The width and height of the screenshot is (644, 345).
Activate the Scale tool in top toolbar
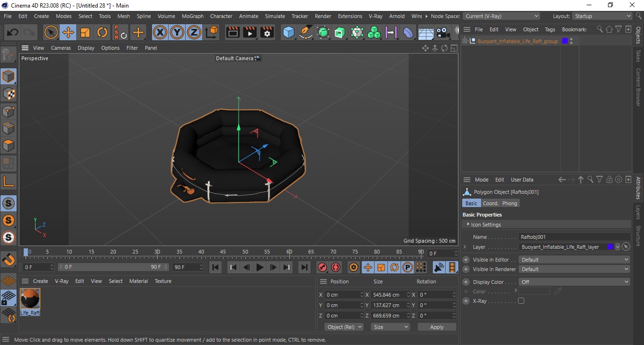tap(85, 32)
